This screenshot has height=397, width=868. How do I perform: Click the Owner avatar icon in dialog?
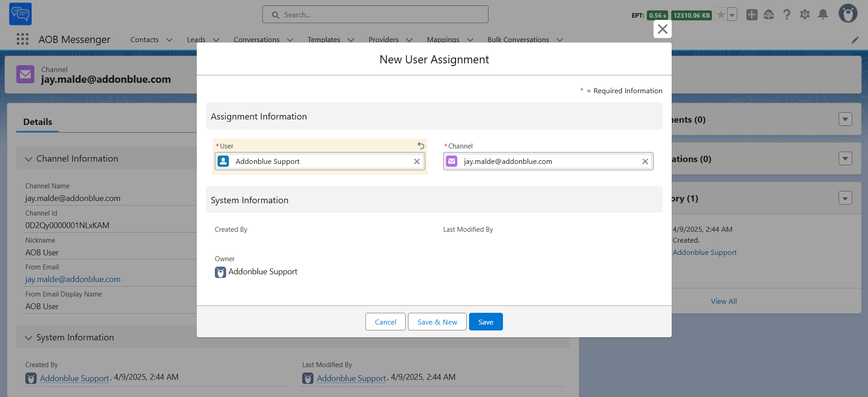click(x=220, y=272)
